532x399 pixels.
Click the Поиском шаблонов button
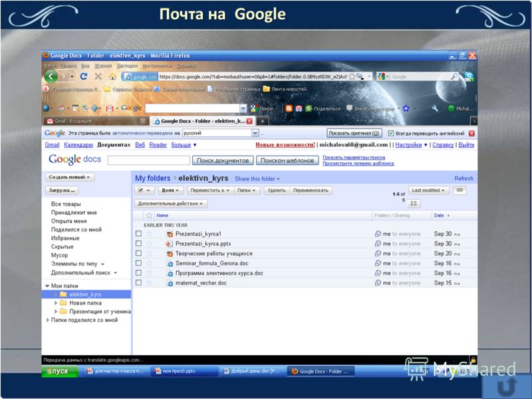pyautogui.click(x=287, y=160)
